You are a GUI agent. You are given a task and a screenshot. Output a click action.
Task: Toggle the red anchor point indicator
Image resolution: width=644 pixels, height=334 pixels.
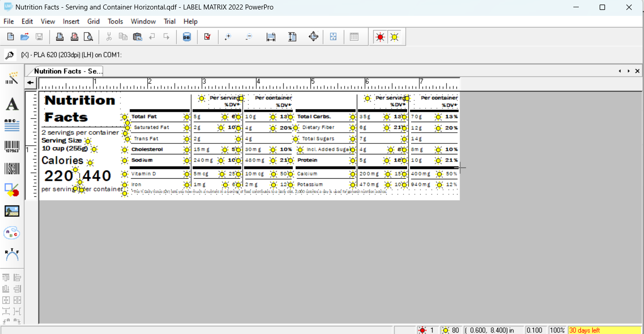(380, 37)
